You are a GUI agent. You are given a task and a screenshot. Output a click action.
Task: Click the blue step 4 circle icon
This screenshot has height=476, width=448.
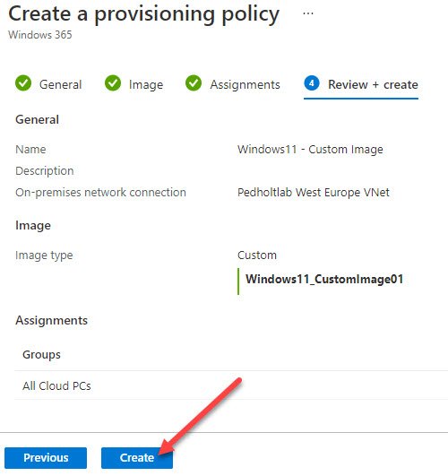(312, 83)
